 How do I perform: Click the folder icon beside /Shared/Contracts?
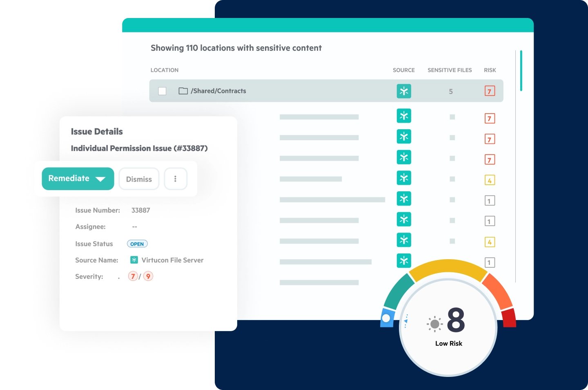click(x=183, y=91)
